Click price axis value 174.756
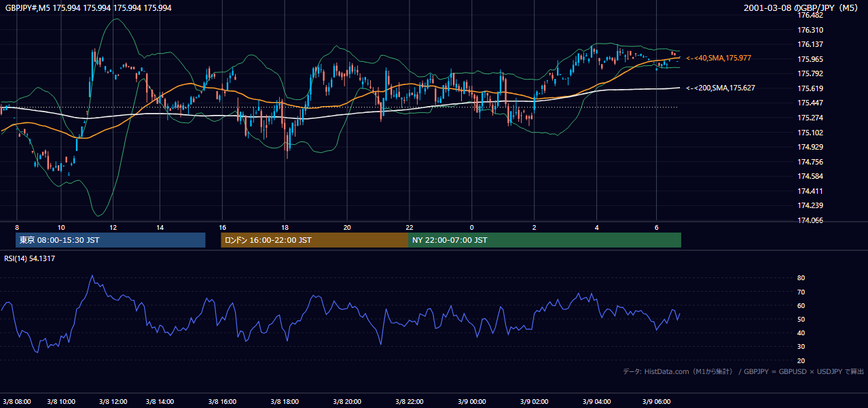This screenshot has width=868, height=408. tap(810, 162)
